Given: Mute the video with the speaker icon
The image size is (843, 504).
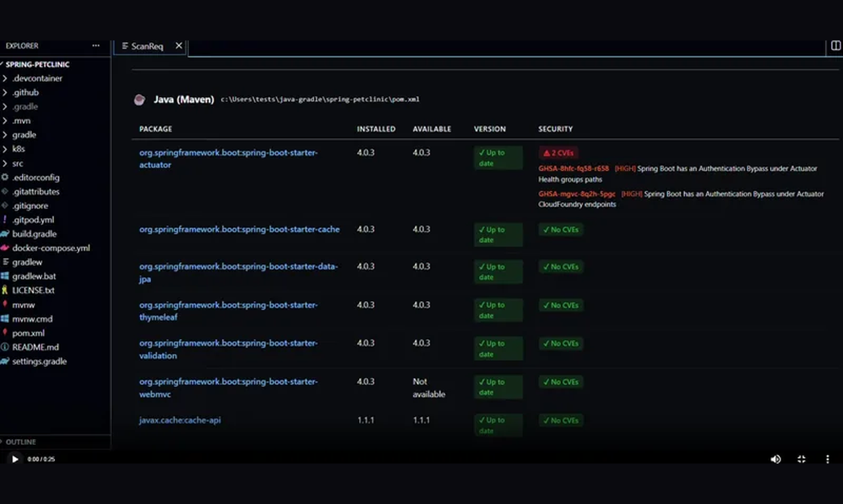Looking at the screenshot, I should (x=775, y=459).
